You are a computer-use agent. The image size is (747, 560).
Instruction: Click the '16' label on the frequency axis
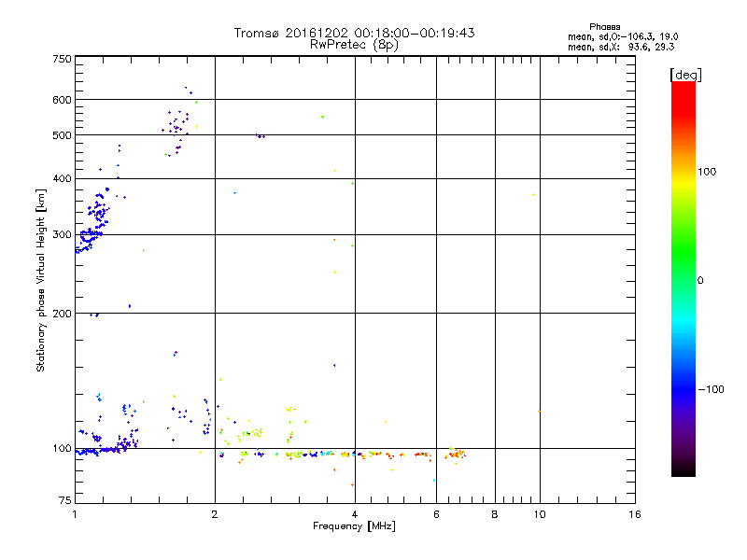pos(635,514)
